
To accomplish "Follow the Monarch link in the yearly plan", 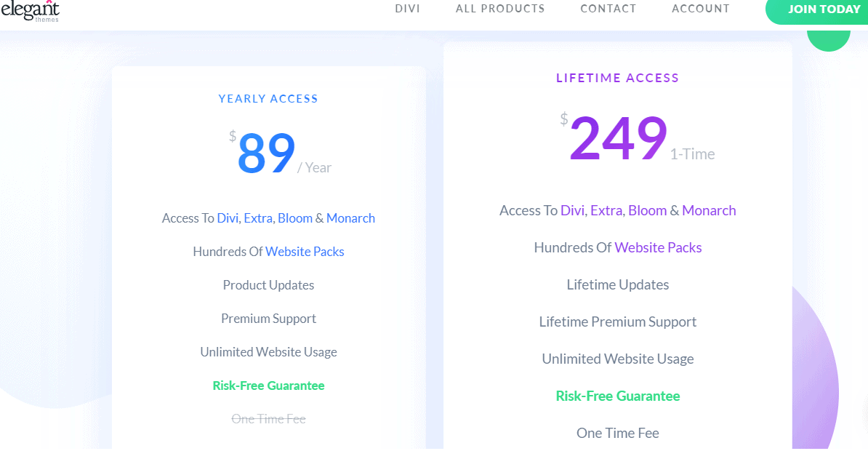I will 350,218.
